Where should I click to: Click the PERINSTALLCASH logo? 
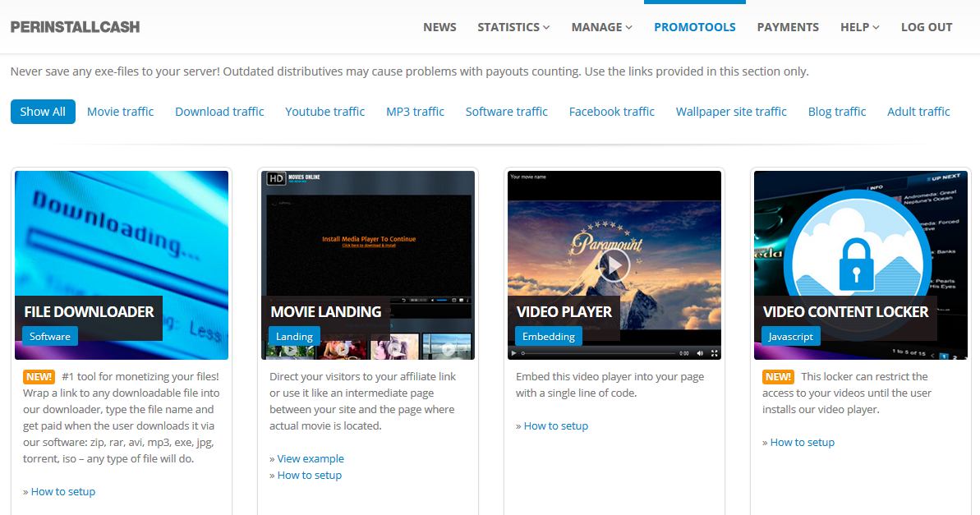tap(75, 27)
